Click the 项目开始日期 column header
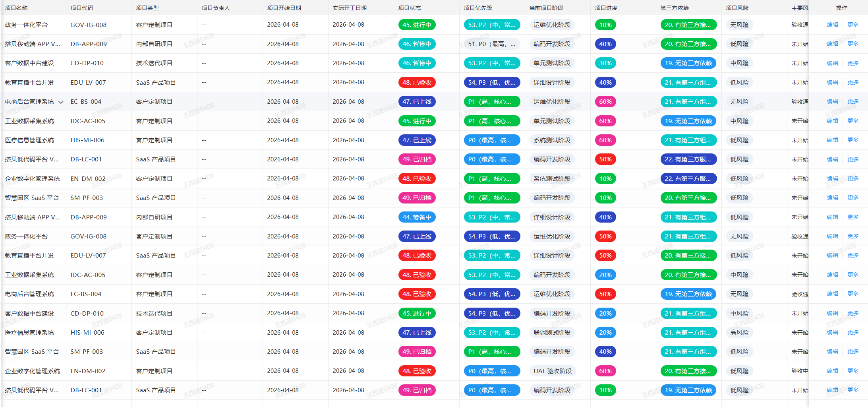The image size is (868, 407). coord(284,8)
